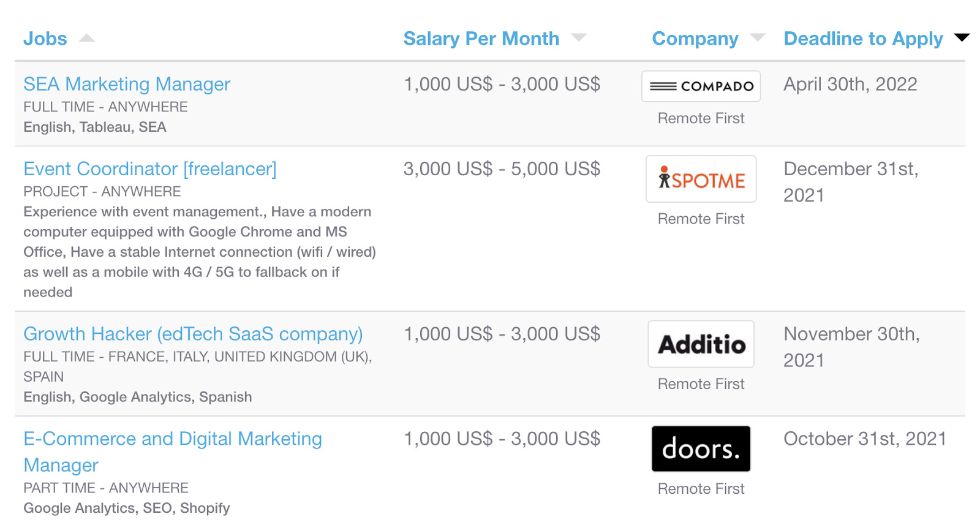Click Remote First under Compado logo
Screen dimensions: 980x525
coord(701,118)
